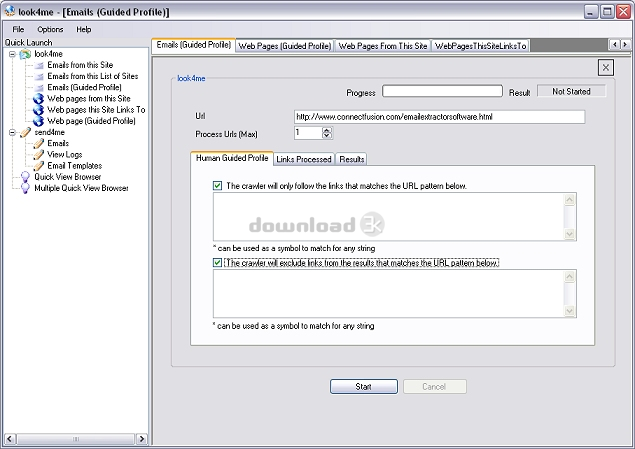Switch to Web Pages (Guided Profile) tab
This screenshot has height=449, width=635.
point(285,46)
